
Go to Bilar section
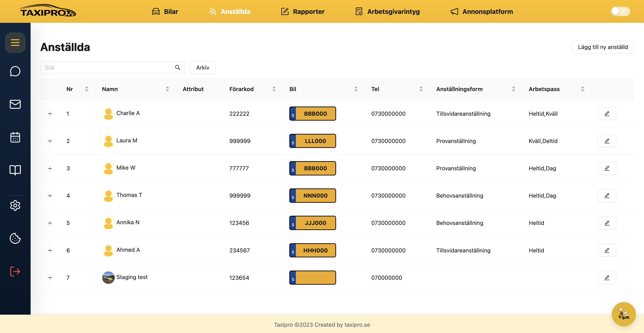[x=165, y=11]
